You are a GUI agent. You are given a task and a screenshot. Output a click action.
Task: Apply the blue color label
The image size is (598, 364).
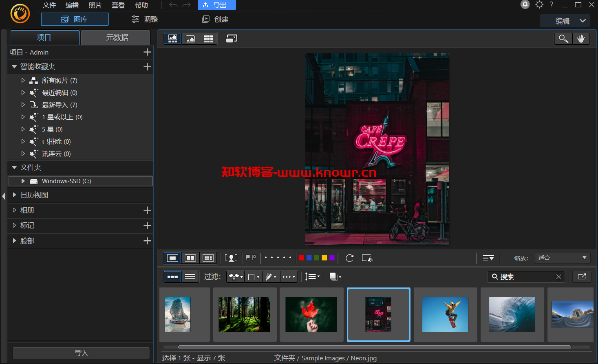click(309, 258)
